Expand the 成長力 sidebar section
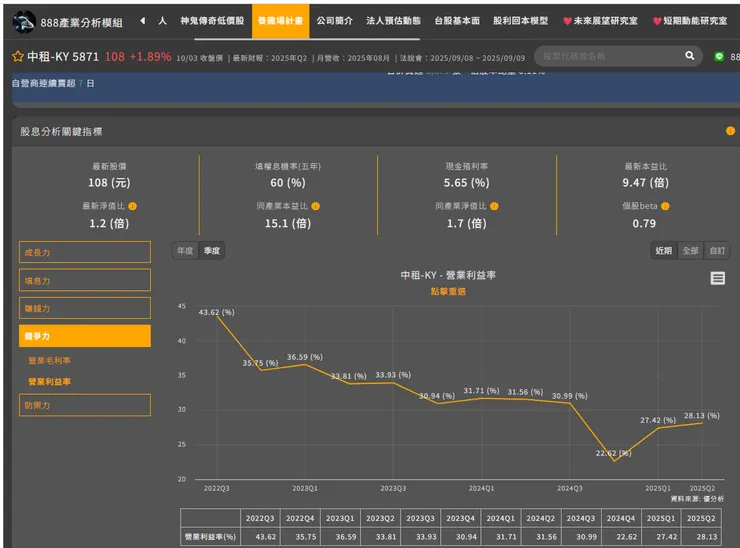Screen dimensions: 740x548 click(85, 253)
